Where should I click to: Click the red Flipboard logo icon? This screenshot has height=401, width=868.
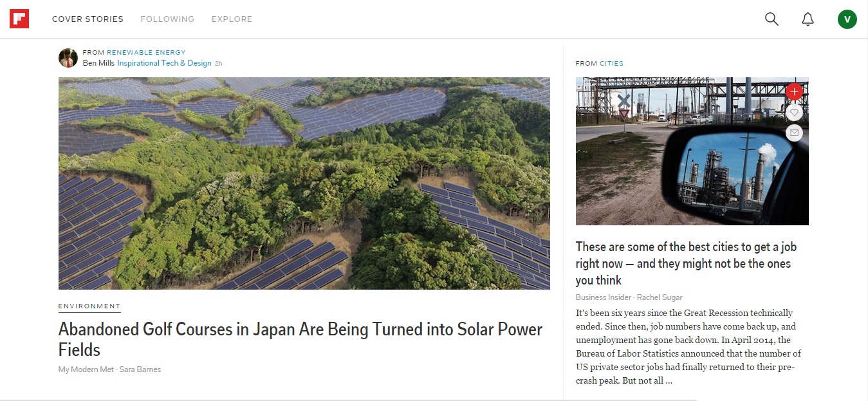[x=19, y=19]
